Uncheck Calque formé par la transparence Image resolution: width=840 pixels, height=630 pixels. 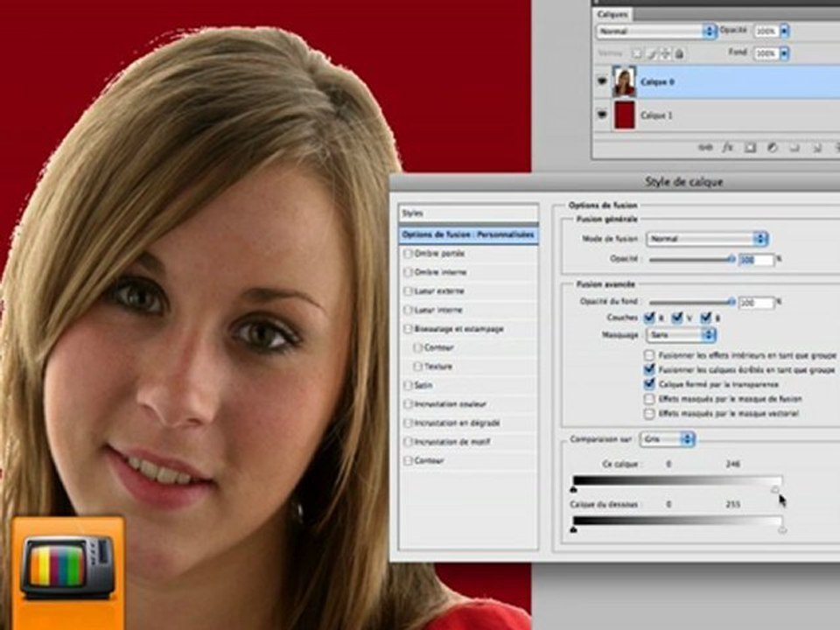click(649, 384)
